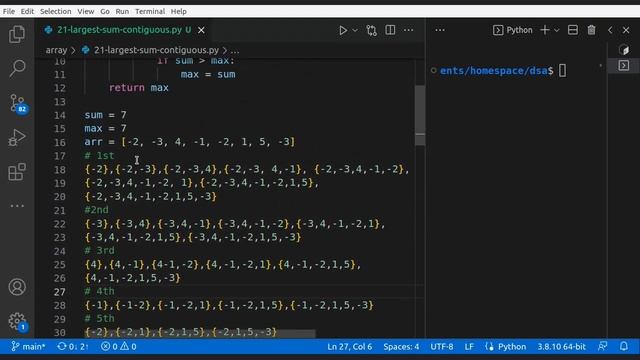Open the new terminal launch profile dropdown
This screenshot has width=640, height=360.
click(557, 30)
